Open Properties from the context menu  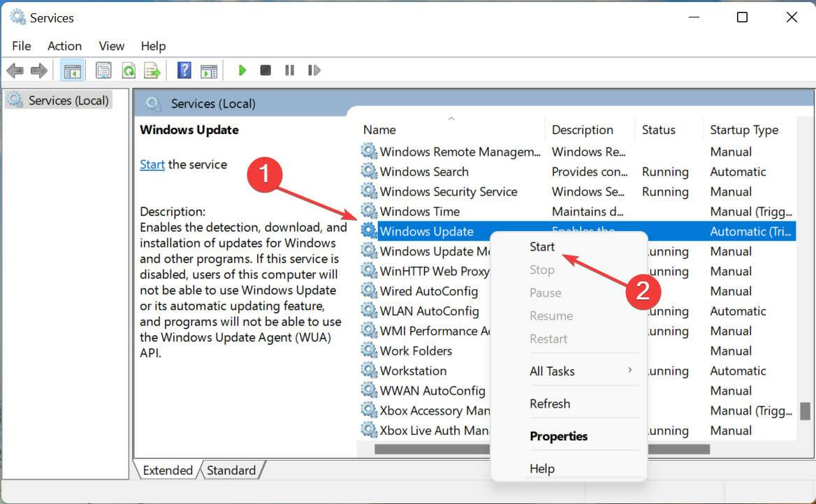(x=558, y=436)
